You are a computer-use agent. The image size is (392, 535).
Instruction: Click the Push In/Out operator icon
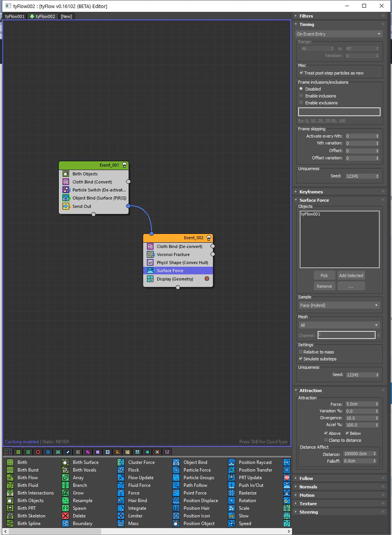(231, 485)
